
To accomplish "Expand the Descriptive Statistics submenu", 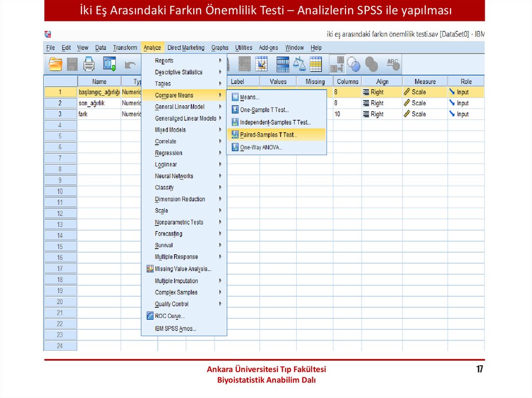I will [x=179, y=72].
